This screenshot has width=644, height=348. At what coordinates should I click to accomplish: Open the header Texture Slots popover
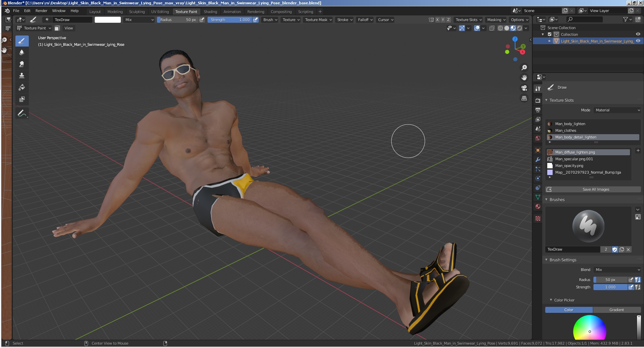coord(469,20)
